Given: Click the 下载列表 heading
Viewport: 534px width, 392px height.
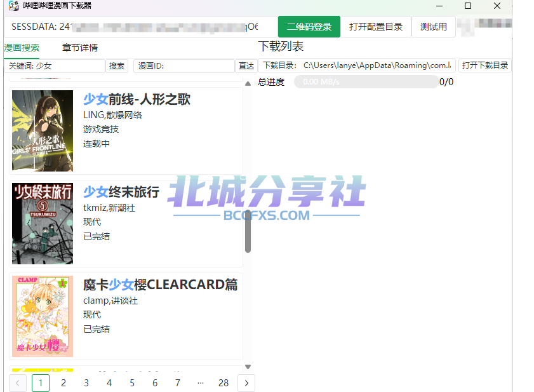Looking at the screenshot, I should coord(281,46).
